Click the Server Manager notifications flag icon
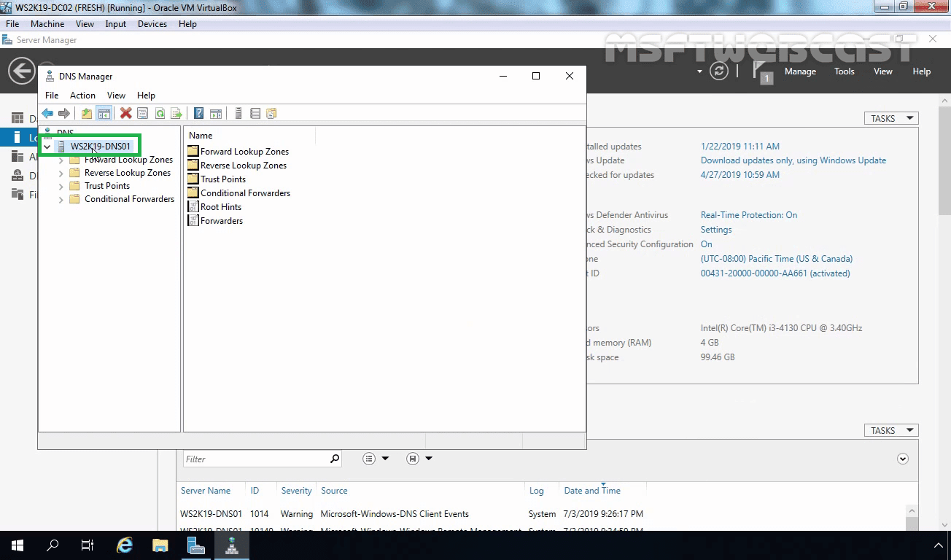The image size is (951, 560). (763, 71)
